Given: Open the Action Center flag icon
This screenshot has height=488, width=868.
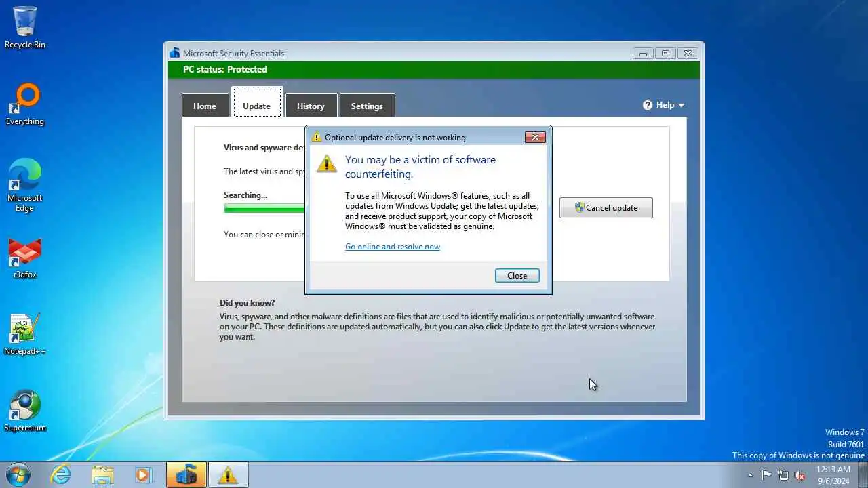Looking at the screenshot, I should click(766, 475).
